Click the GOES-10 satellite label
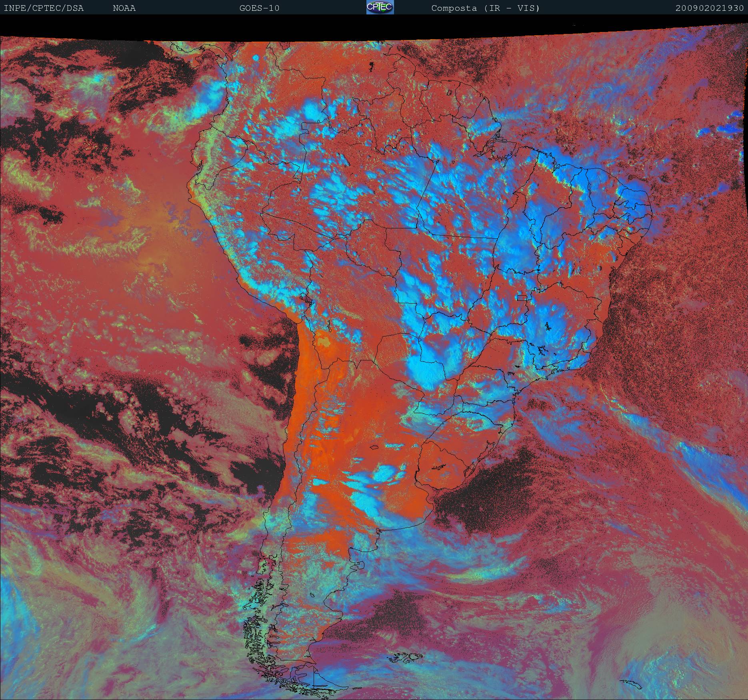 (x=259, y=8)
